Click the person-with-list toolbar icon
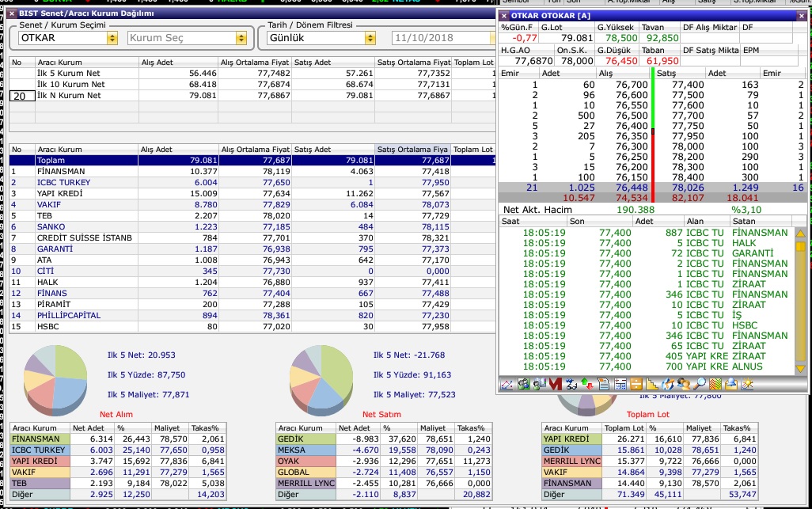This screenshot has width=812, height=509. 540,384
